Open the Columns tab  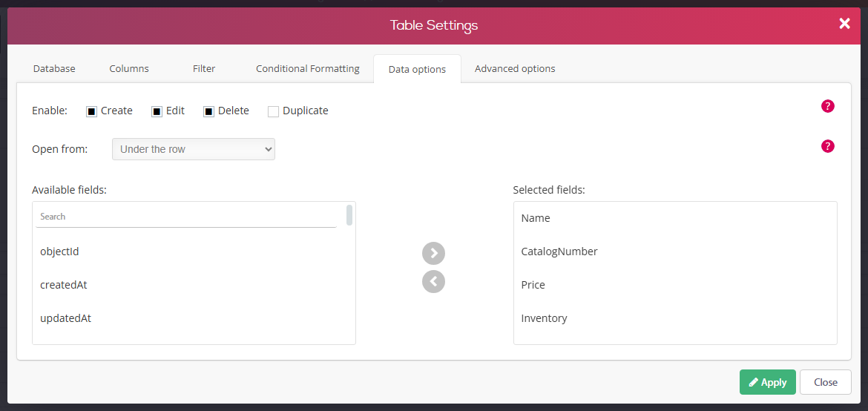pos(129,69)
